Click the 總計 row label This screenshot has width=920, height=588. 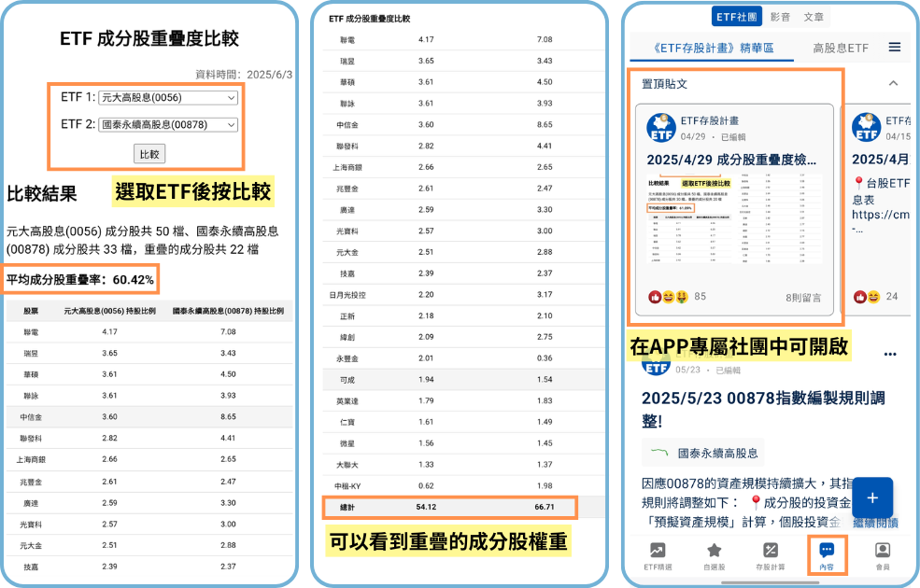(x=347, y=507)
